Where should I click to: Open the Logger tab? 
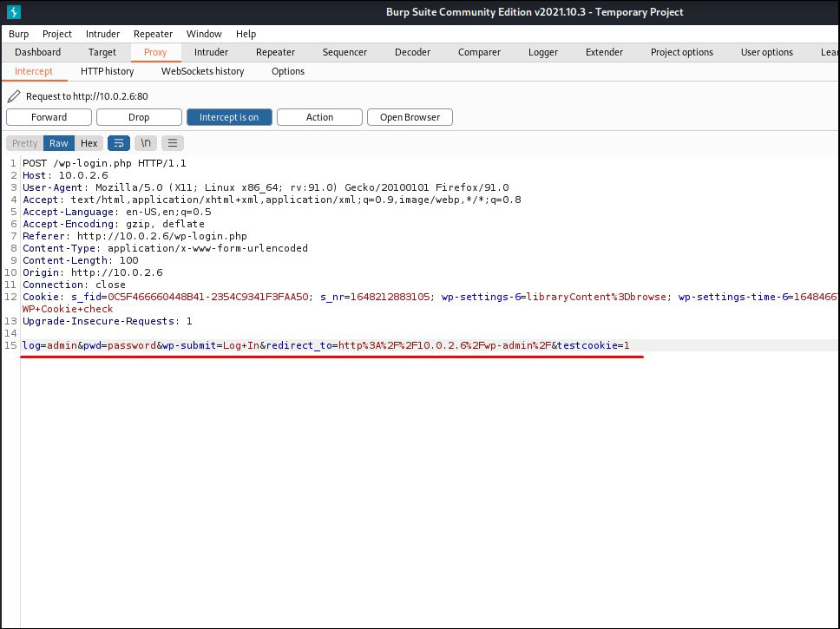pyautogui.click(x=543, y=53)
